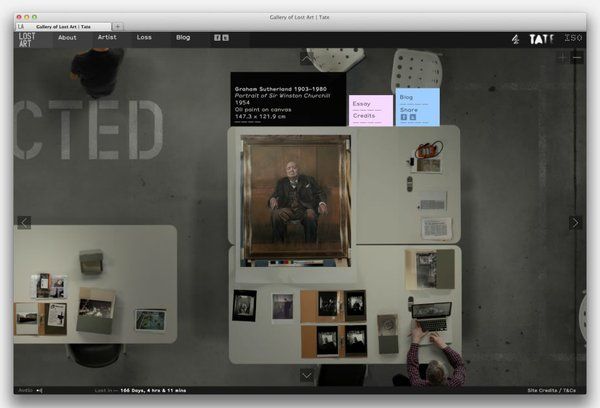
Task: Open the Blog link on the blue note
Action: [406, 99]
